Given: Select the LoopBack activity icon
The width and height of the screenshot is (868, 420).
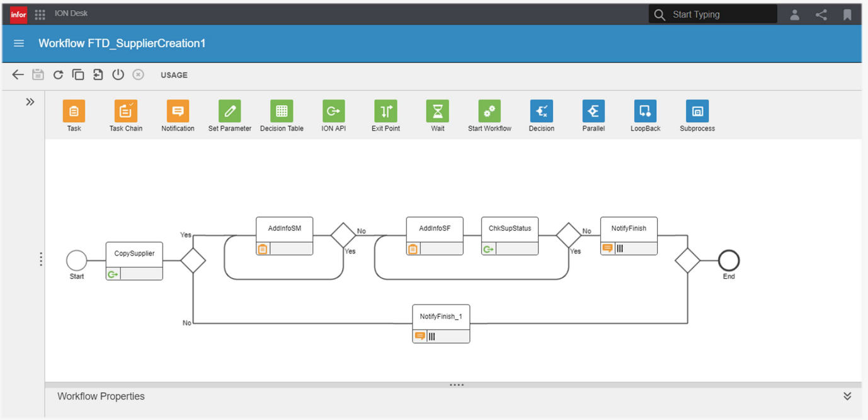Looking at the screenshot, I should 645,111.
